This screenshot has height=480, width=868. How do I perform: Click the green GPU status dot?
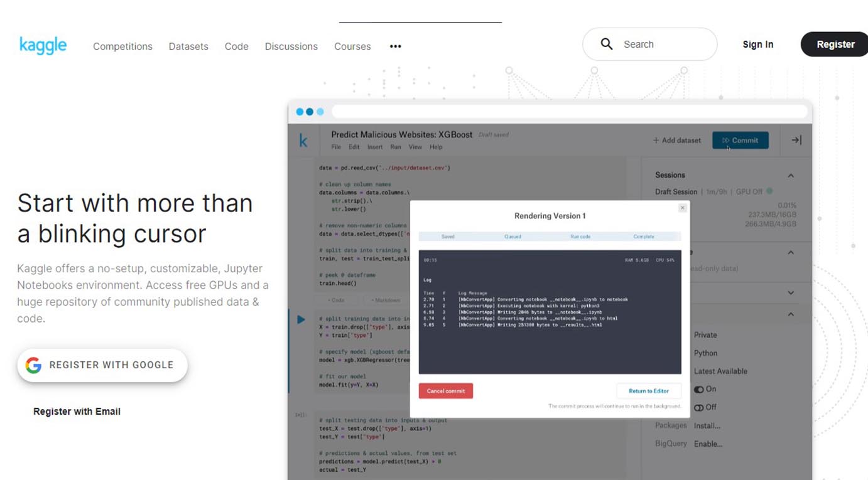(769, 191)
